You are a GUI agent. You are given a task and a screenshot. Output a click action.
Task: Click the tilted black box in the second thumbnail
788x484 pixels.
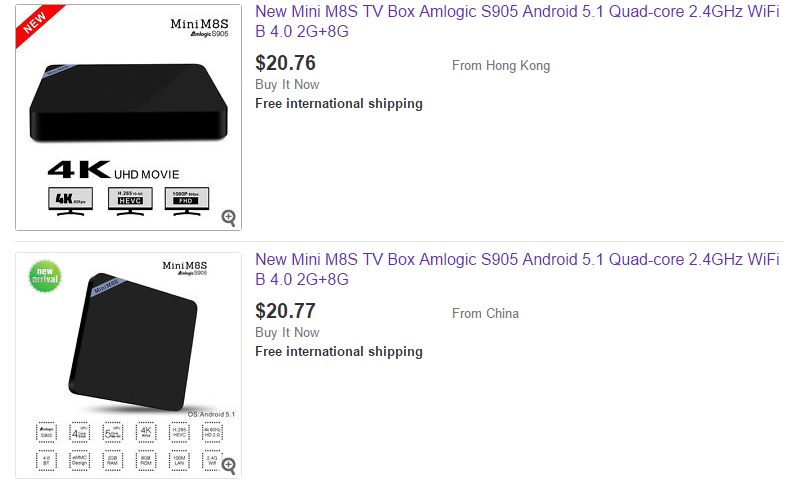(133, 342)
